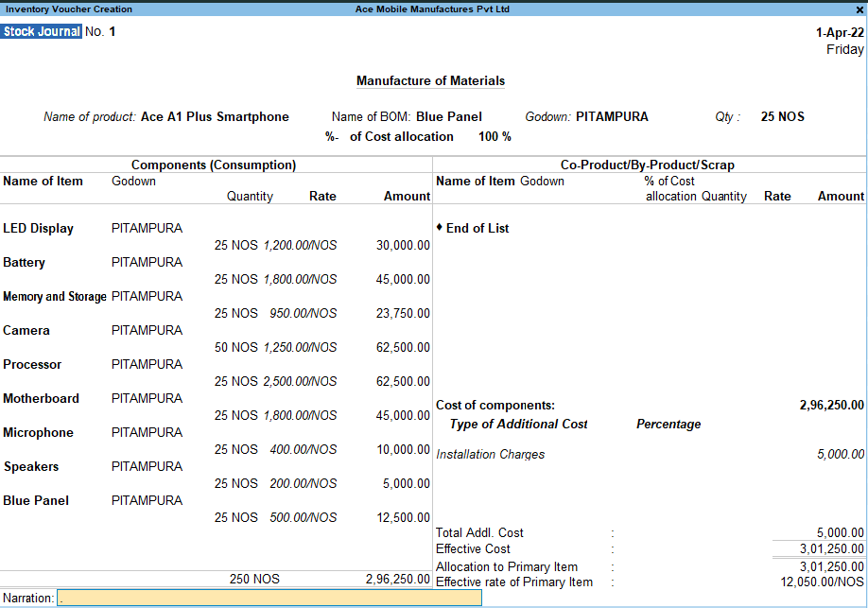Click the Microphone amount 10,000.00
Viewport: 868px width, 608px height.
coord(403,449)
